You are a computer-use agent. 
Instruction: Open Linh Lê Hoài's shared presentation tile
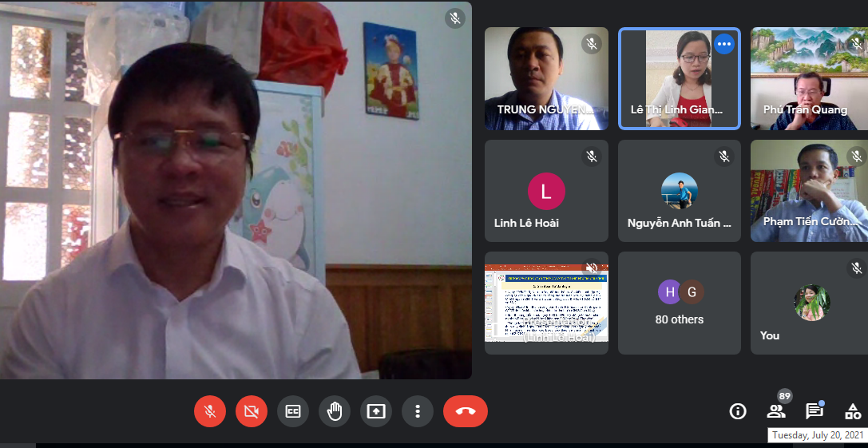(546, 303)
